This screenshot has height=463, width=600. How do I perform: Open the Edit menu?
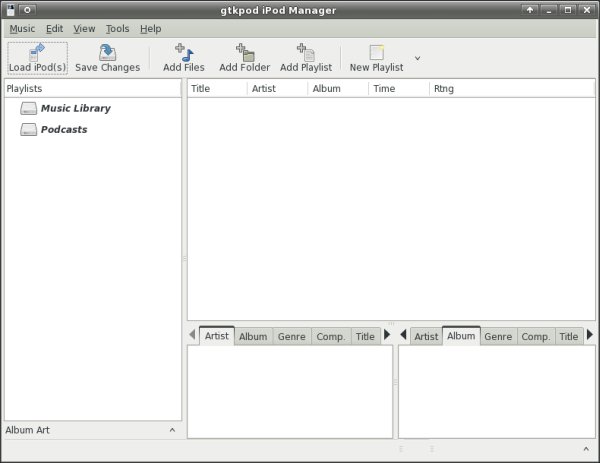click(54, 29)
